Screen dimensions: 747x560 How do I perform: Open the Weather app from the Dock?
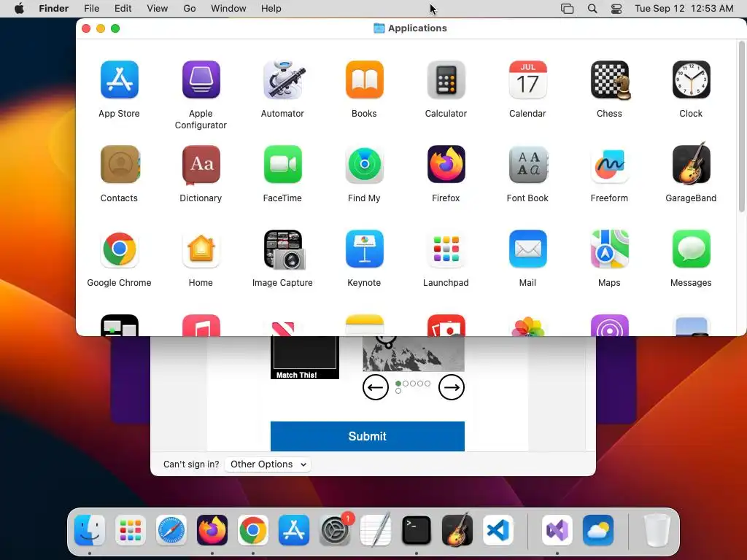(x=598, y=530)
